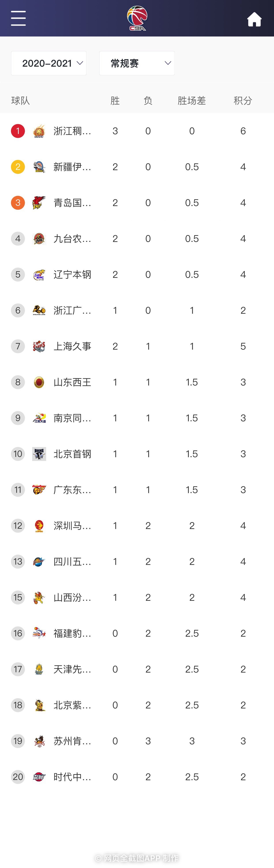Viewport: 274px width, 868px height.
Task: Click the 青岛国… red eagle logo
Action: point(39,203)
